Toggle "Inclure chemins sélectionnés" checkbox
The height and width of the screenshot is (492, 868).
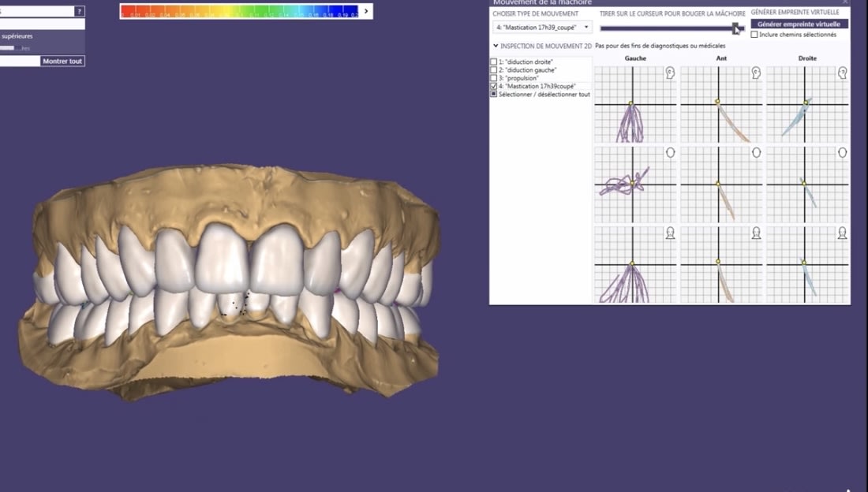coord(754,35)
